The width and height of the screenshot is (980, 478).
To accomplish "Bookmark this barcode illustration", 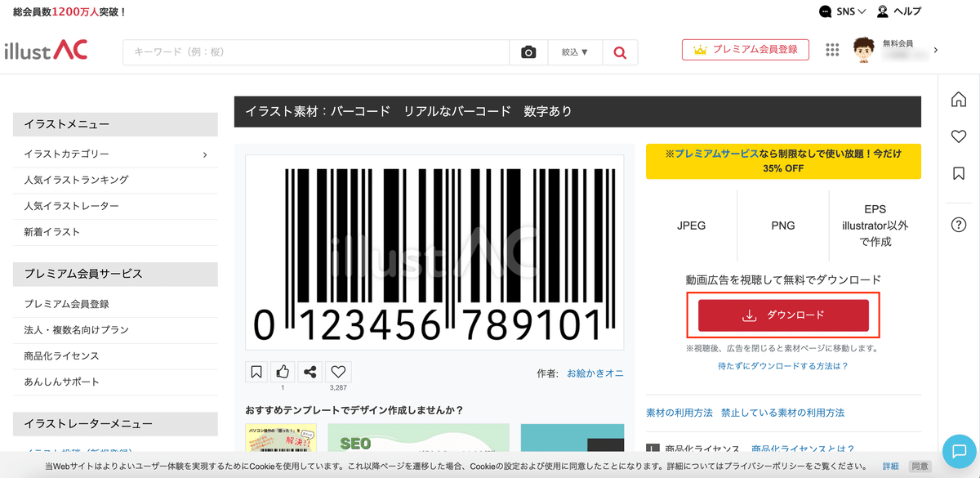I will coord(256,372).
